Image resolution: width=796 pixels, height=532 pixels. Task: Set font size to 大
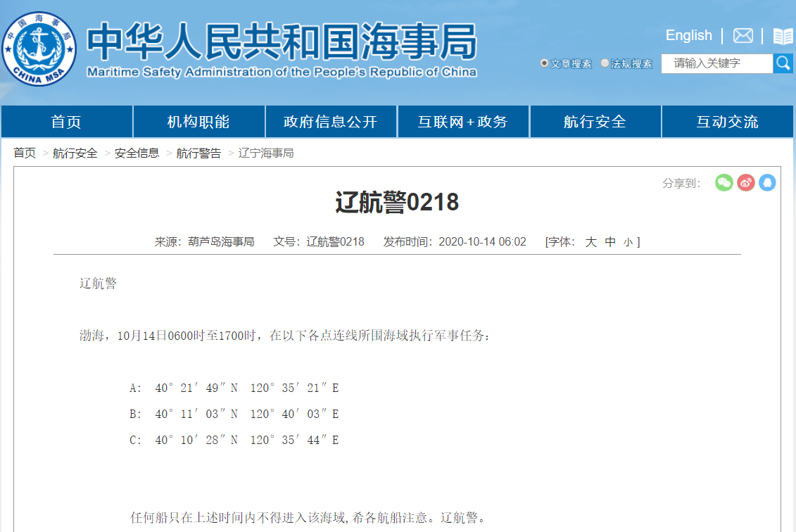click(x=591, y=242)
